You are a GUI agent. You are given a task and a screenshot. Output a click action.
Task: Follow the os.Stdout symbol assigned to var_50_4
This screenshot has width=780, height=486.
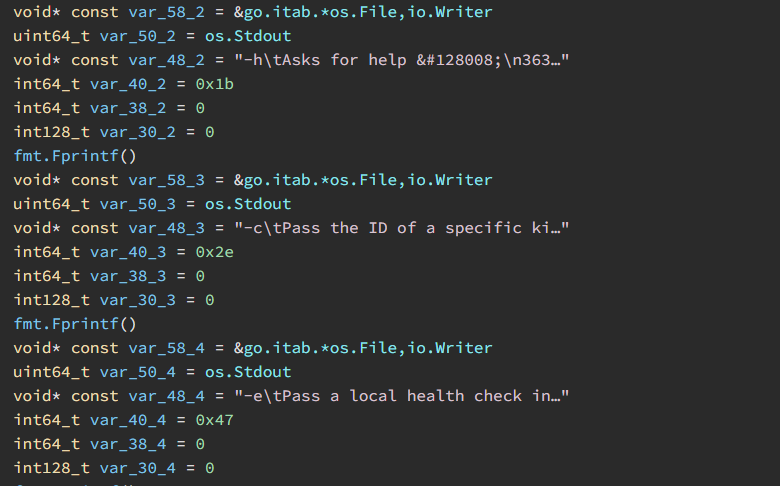[248, 372]
